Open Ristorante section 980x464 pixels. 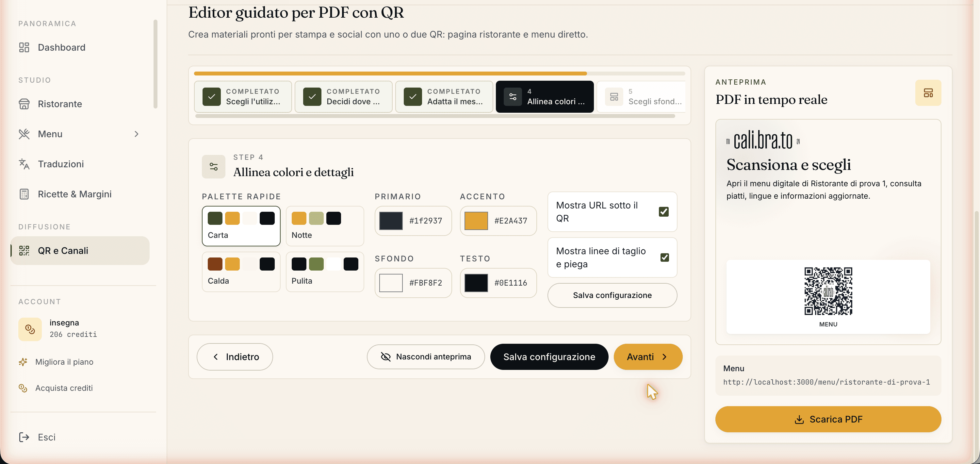tap(80, 104)
